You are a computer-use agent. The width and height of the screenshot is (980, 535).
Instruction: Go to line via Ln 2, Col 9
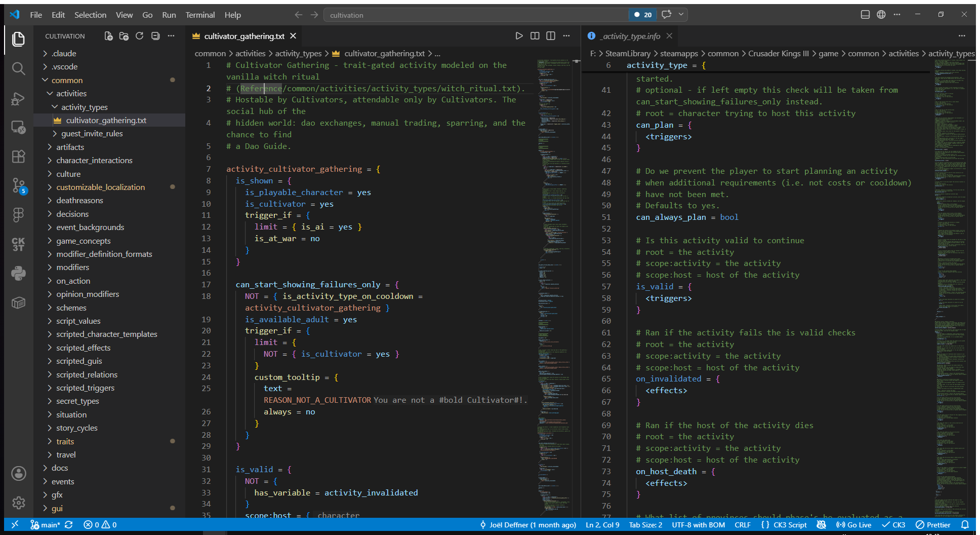[x=602, y=525]
